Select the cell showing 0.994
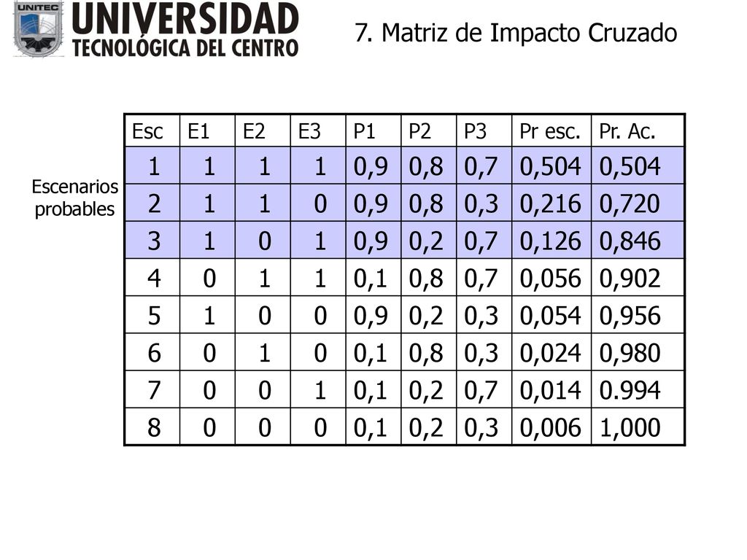The width and height of the screenshot is (747, 560). [638, 389]
